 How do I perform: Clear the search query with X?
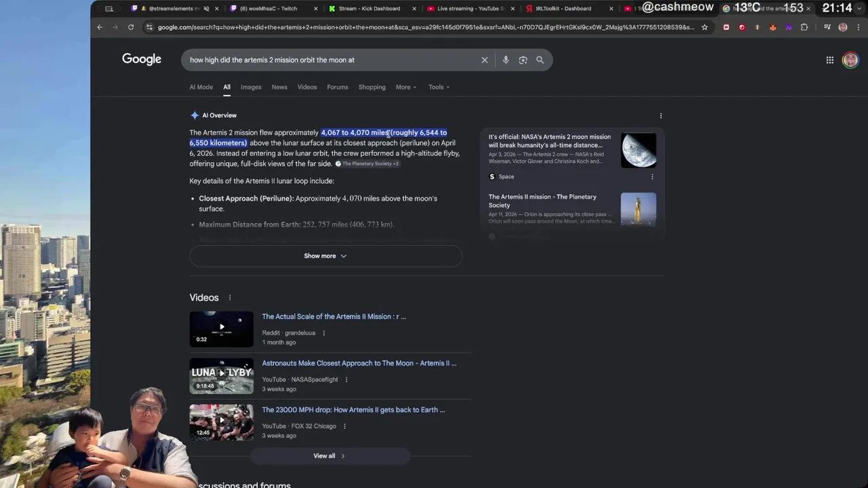[484, 60]
